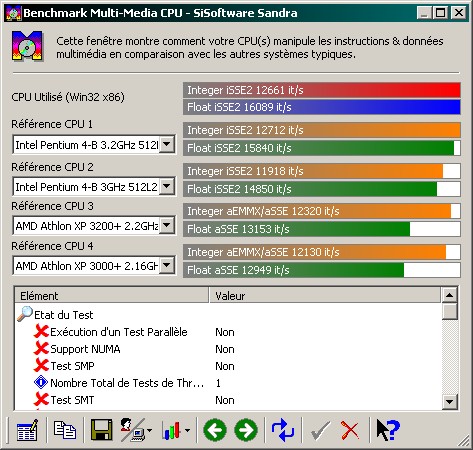Click the options table icon in bottom toolbar
This screenshot has width=473, height=450.
click(27, 430)
